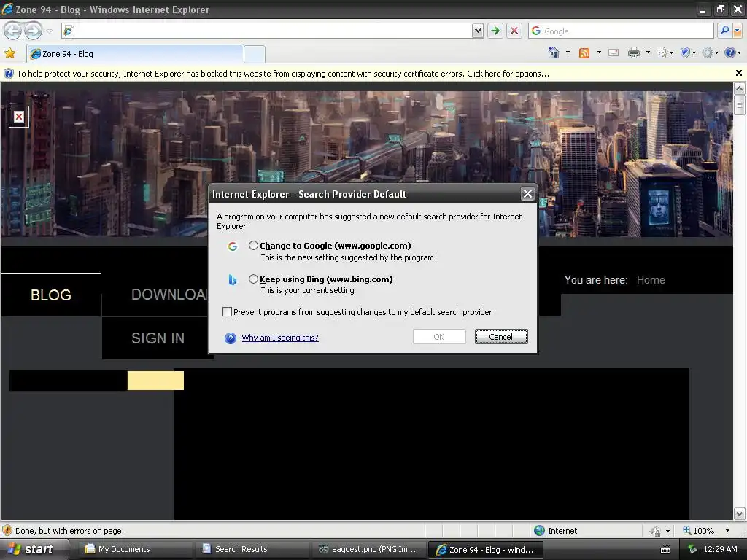Viewport: 747px width, 560px height.
Task: Check Prevent programs from suggesting changes
Action: pos(228,312)
